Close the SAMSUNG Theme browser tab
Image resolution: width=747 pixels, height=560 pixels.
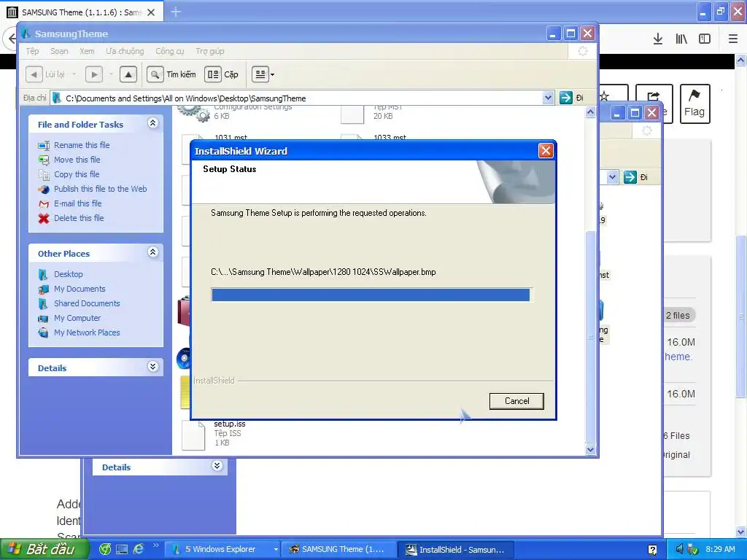pos(151,12)
